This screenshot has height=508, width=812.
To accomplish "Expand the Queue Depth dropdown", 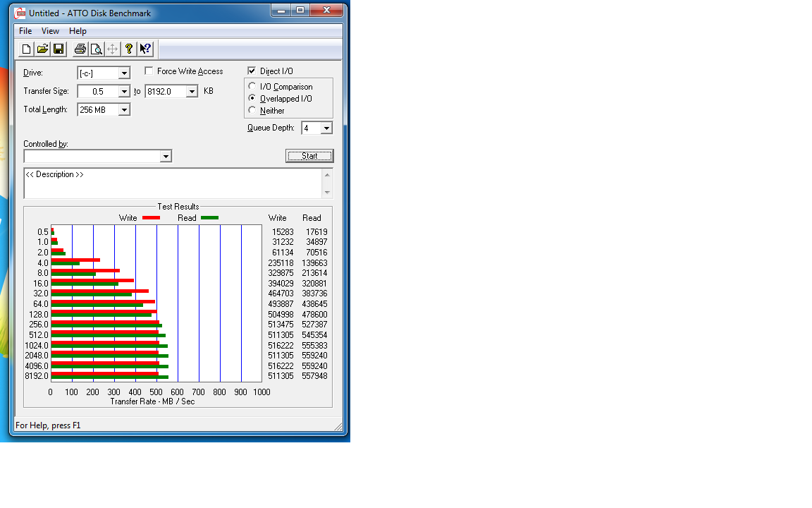I will click(x=326, y=128).
